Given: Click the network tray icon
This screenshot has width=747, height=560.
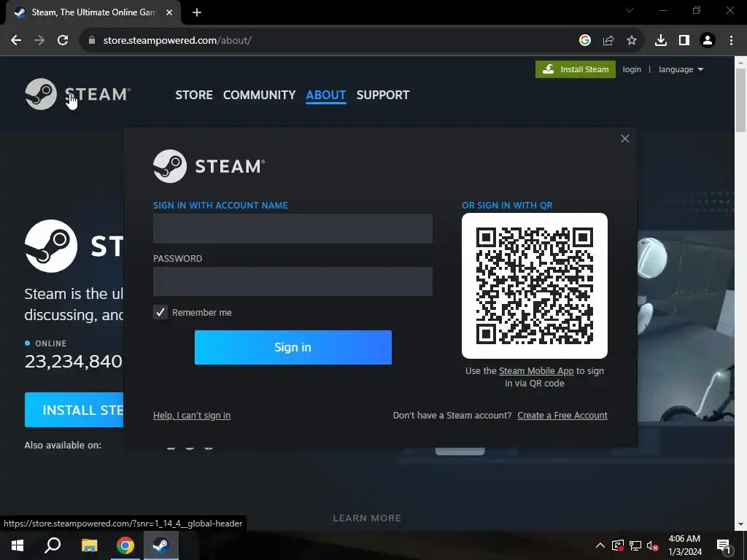Looking at the screenshot, I should 635,545.
